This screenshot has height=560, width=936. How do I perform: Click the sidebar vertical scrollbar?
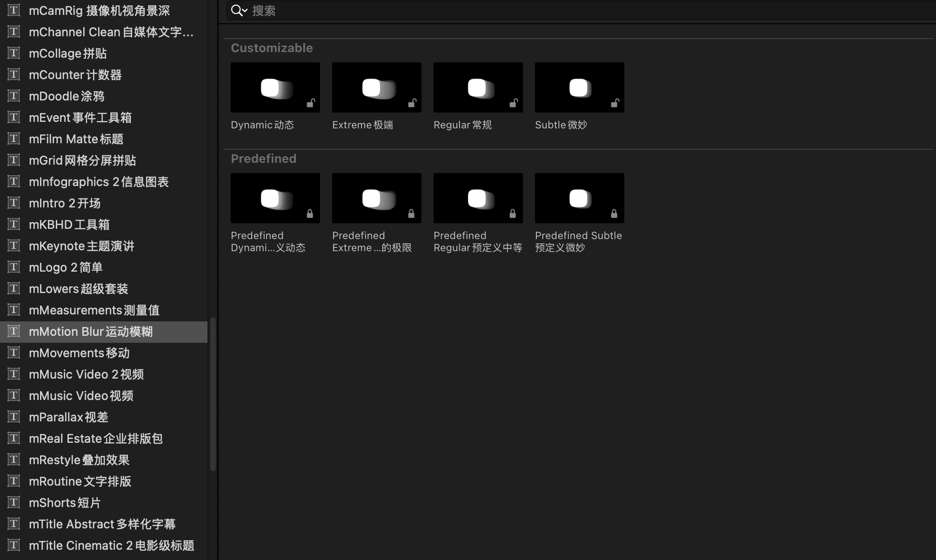(x=213, y=394)
